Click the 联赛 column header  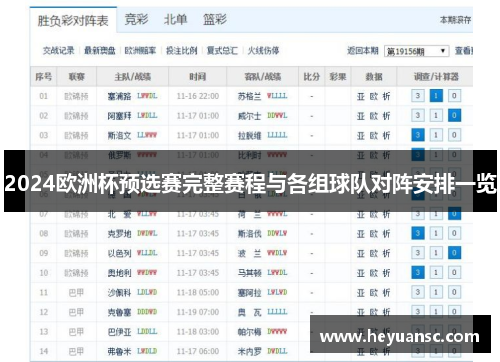77,77
